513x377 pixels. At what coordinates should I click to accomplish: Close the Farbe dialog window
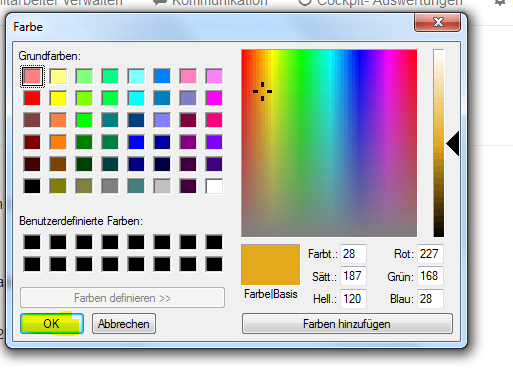pos(438,22)
